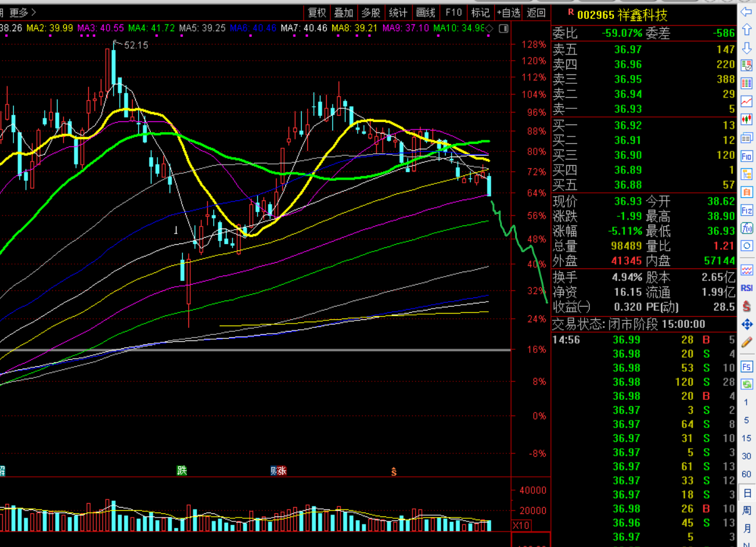This screenshot has height=547, width=756.
Task: Open the 叠加 overlay menu
Action: coord(344,13)
